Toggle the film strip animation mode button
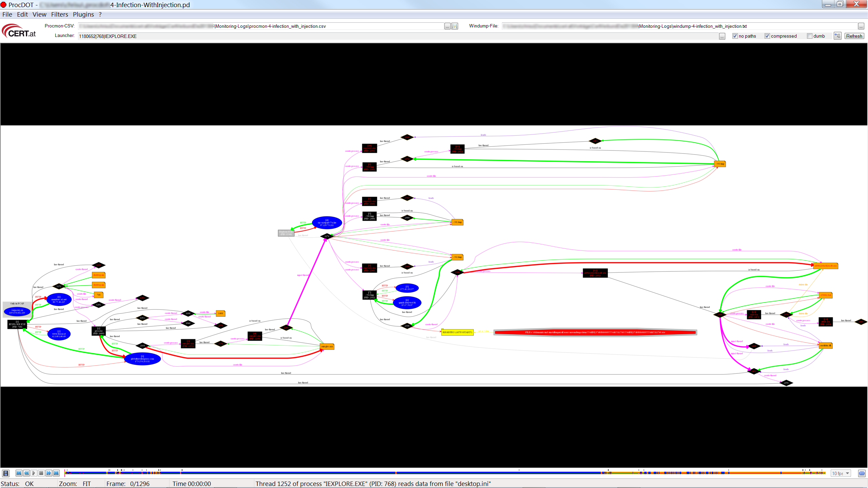The height and width of the screenshot is (488, 868). click(x=6, y=473)
